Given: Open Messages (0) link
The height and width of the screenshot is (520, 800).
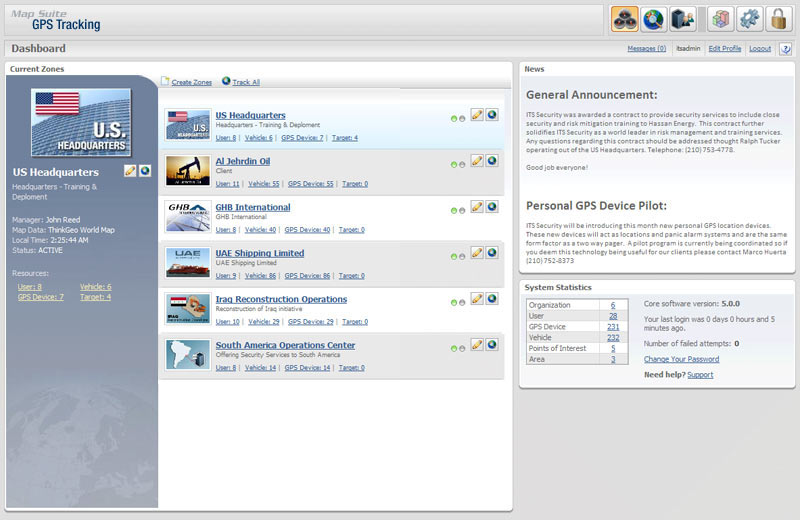Looking at the screenshot, I should pyautogui.click(x=646, y=48).
